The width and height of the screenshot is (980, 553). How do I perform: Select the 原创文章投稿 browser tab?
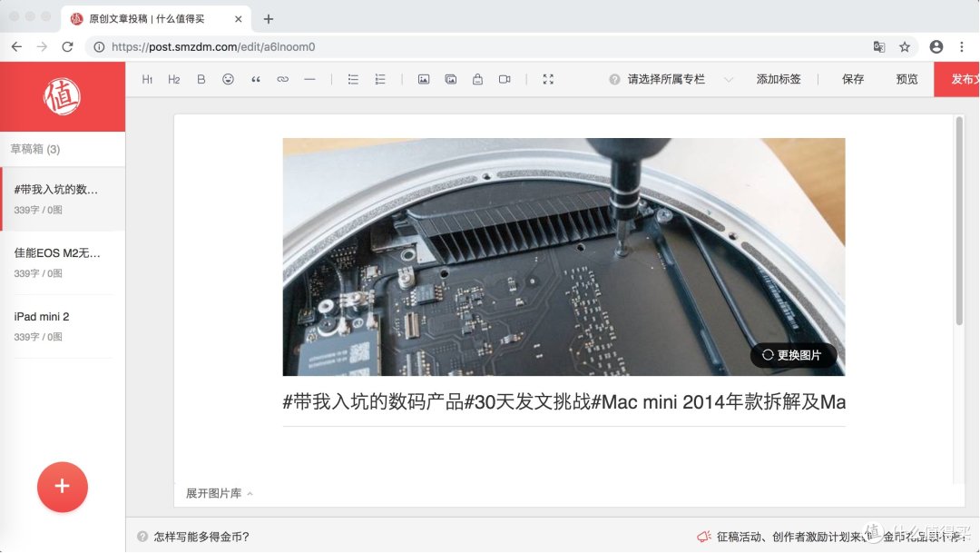[156, 19]
